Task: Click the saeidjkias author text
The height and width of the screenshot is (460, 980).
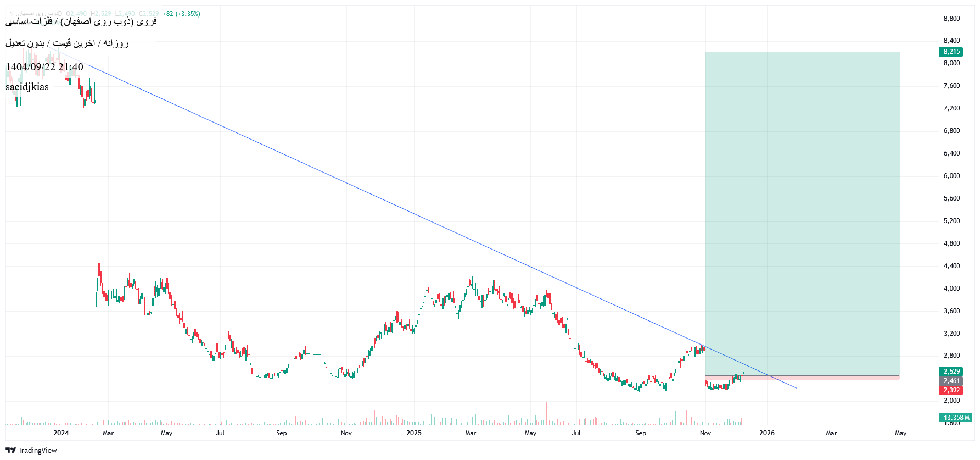Action: pos(27,87)
